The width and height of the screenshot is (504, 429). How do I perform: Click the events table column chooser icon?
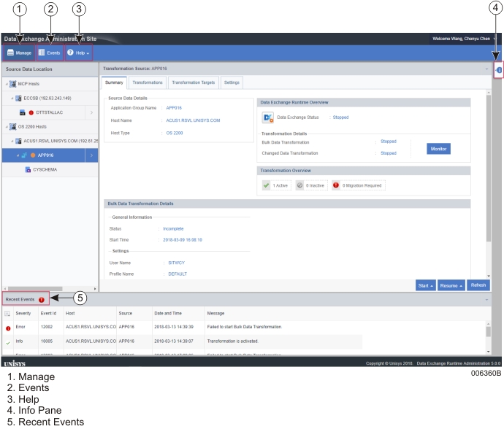7,314
